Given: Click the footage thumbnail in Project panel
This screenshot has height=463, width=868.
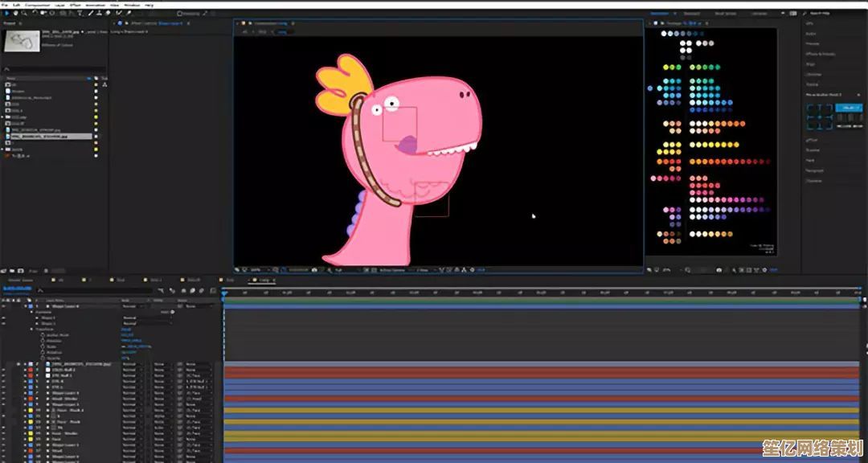Looking at the screenshot, I should tap(22, 41).
